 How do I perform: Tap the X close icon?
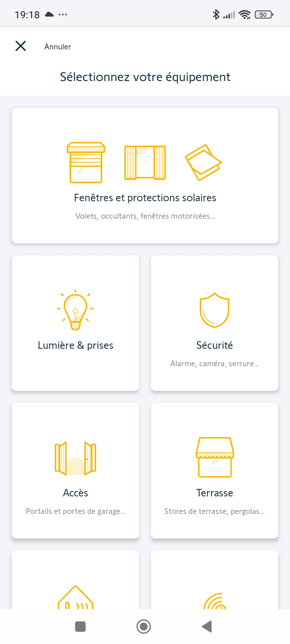21,46
